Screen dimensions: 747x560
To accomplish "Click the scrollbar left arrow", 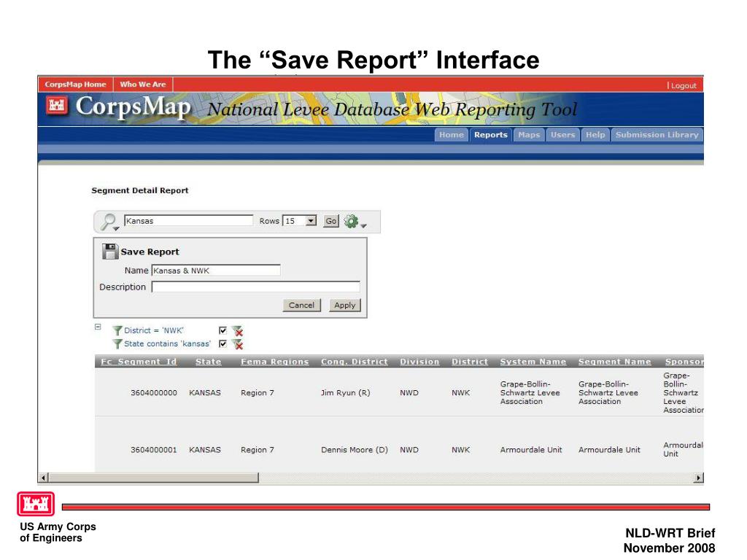I will [44, 478].
